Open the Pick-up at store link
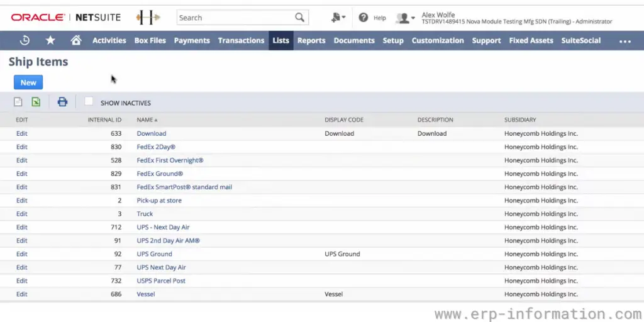The image size is (644, 322). [159, 201]
